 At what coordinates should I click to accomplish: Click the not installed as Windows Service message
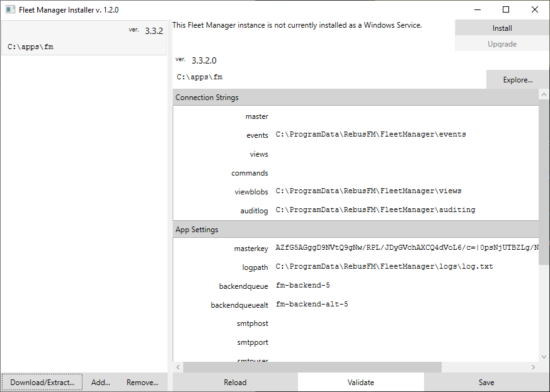(297, 25)
